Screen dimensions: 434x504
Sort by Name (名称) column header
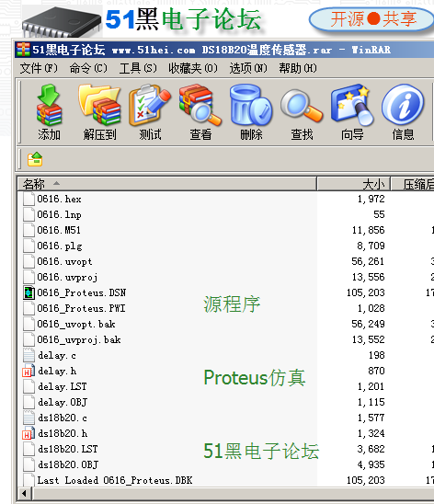167,184
